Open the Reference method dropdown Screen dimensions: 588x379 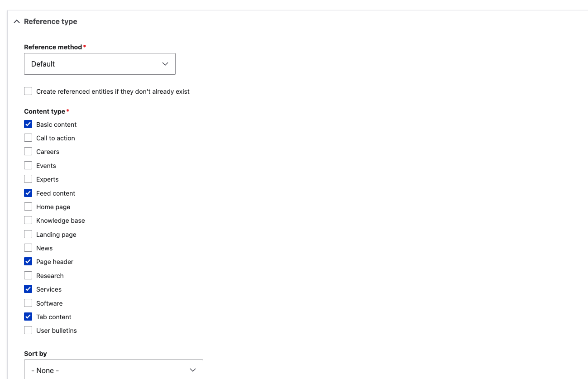tap(100, 64)
